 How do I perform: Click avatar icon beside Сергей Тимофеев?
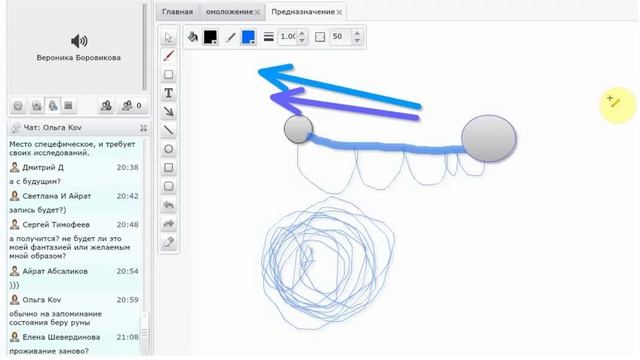pos(15,224)
